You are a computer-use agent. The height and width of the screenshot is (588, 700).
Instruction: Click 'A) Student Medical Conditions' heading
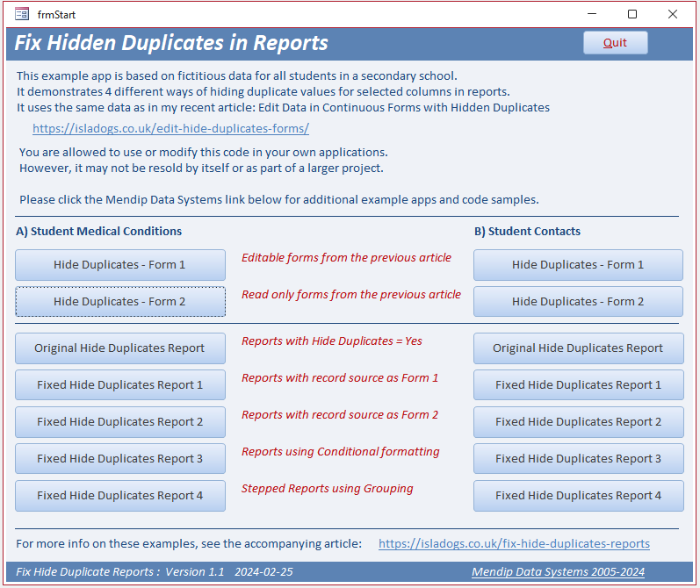(99, 231)
